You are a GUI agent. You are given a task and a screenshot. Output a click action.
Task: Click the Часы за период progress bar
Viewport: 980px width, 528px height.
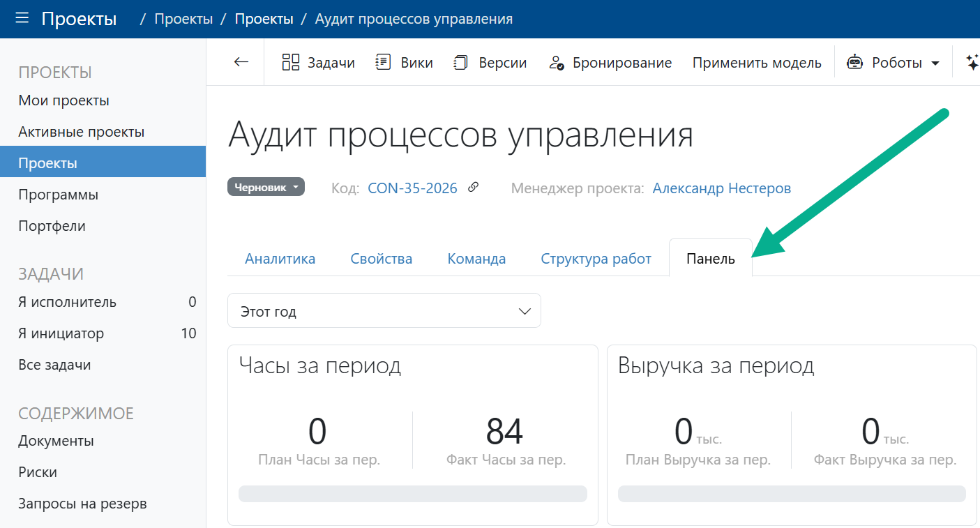tap(413, 494)
